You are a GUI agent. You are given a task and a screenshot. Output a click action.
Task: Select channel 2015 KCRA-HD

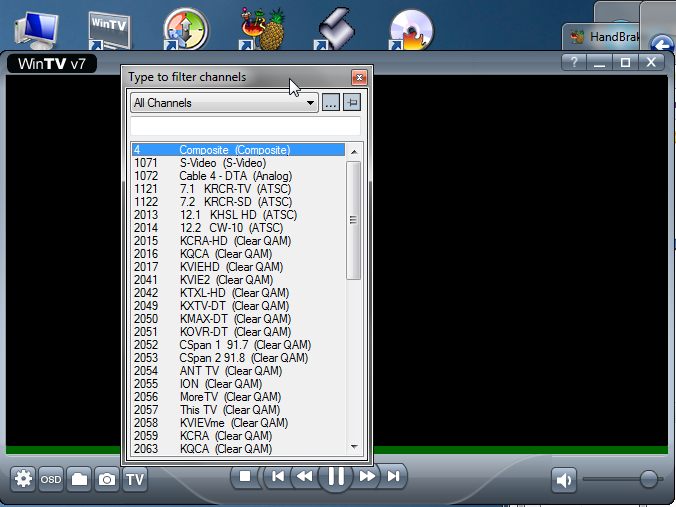[238, 241]
